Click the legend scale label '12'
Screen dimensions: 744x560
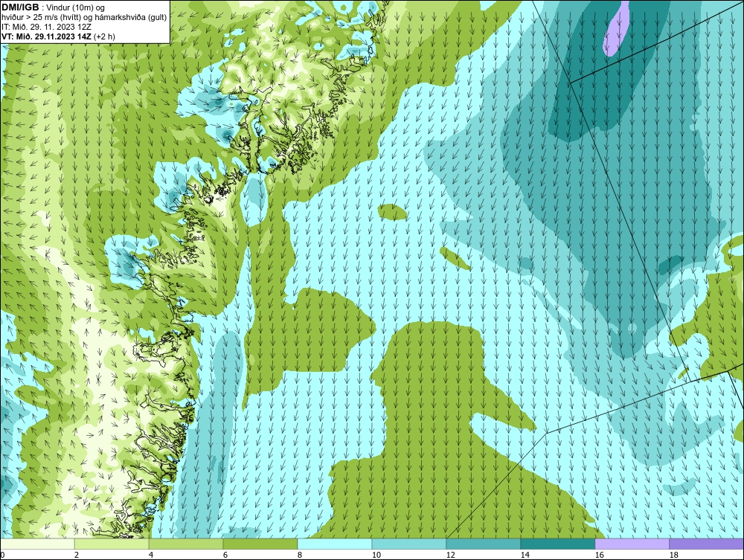pyautogui.click(x=450, y=555)
